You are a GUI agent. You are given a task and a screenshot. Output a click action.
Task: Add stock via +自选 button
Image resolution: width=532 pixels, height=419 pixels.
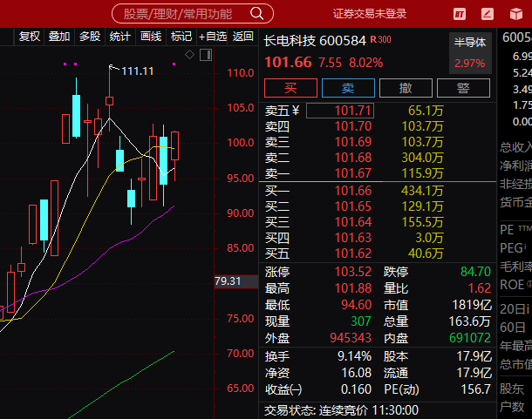(x=213, y=37)
